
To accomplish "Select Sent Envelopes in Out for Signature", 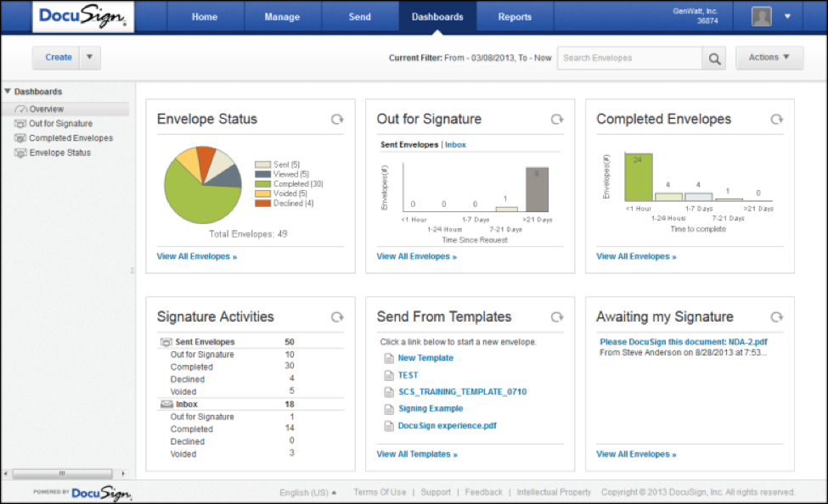I will coord(409,144).
